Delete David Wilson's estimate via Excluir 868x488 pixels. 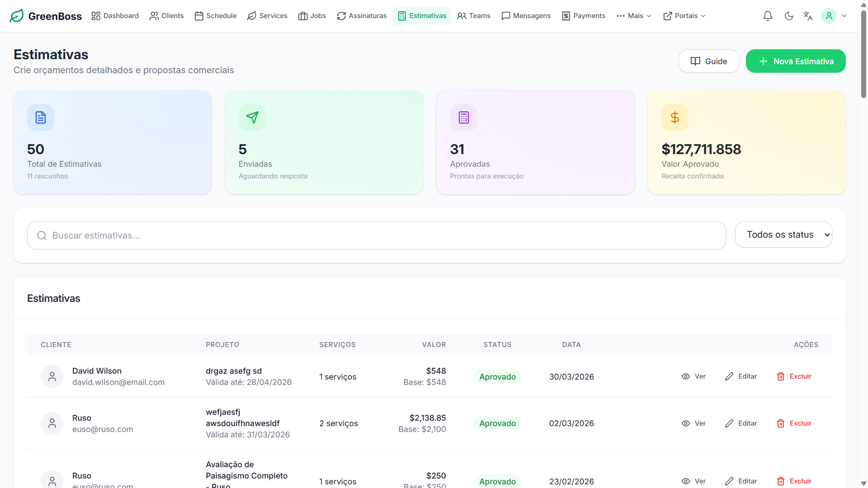tap(794, 376)
